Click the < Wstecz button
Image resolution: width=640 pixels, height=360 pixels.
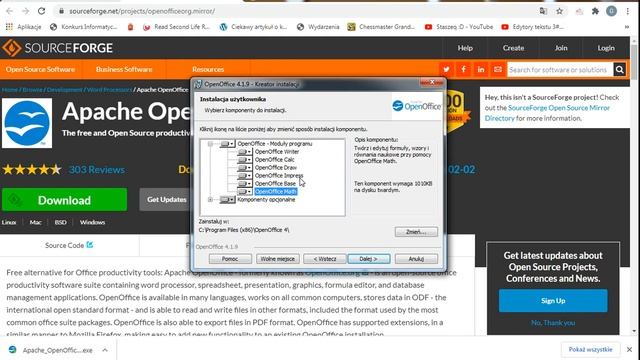coord(324,259)
